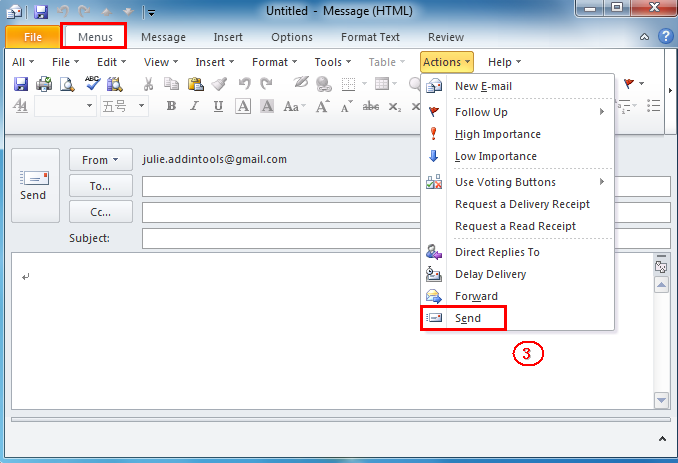The image size is (678, 463).
Task: Open the View classic menu
Action: click(x=161, y=62)
